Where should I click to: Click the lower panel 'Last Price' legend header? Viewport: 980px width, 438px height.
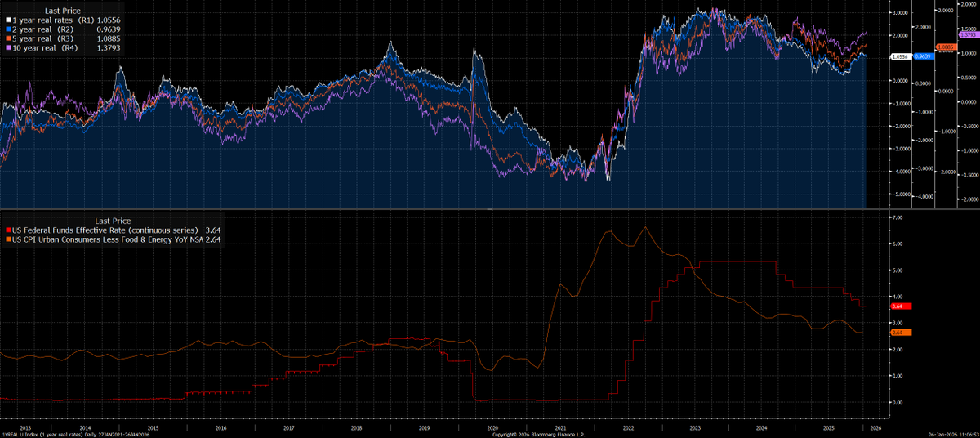click(x=114, y=221)
